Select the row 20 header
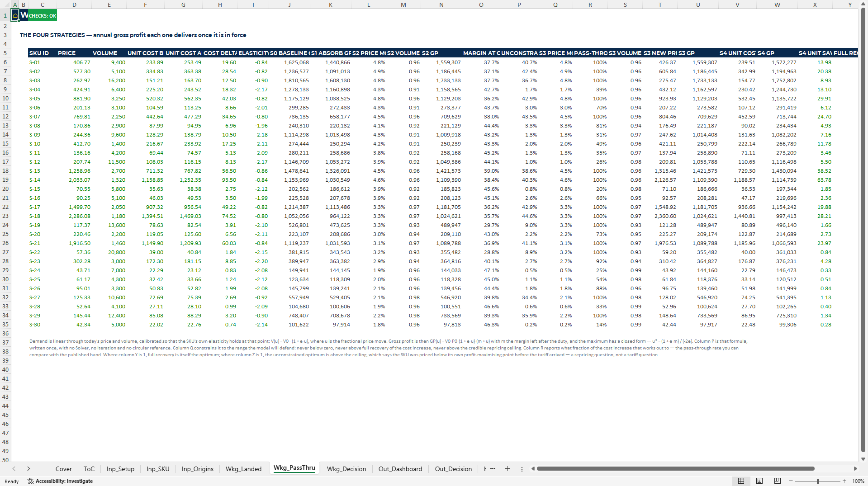Image resolution: width=868 pixels, height=486 pixels. pos(5,189)
